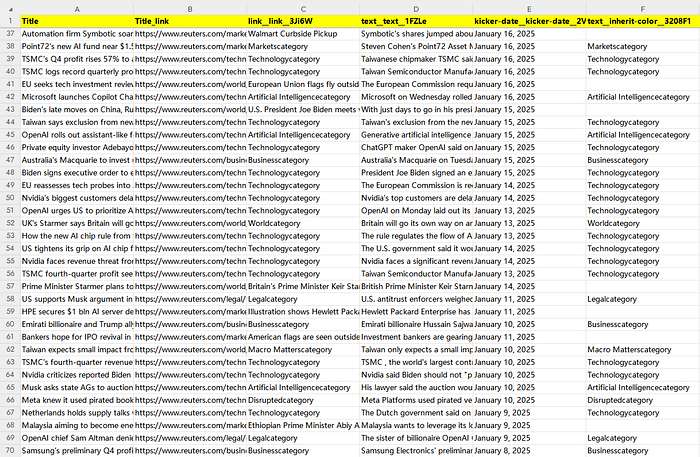Select the 'Title' header cell

click(x=77, y=21)
